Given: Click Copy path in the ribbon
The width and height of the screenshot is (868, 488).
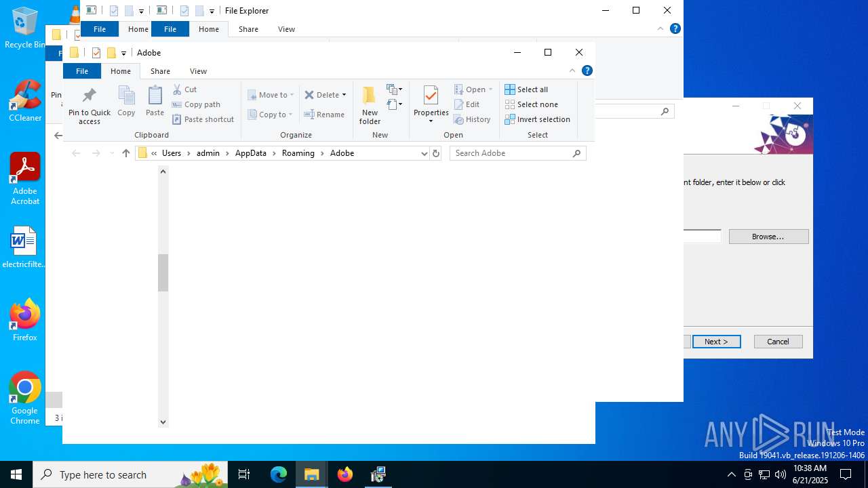Looking at the screenshot, I should tap(196, 104).
